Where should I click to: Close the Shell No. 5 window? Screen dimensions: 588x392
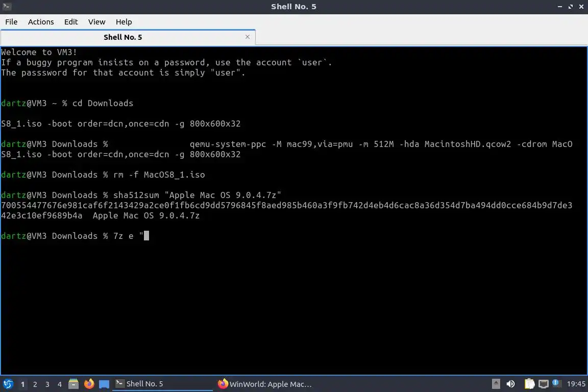[x=581, y=6]
